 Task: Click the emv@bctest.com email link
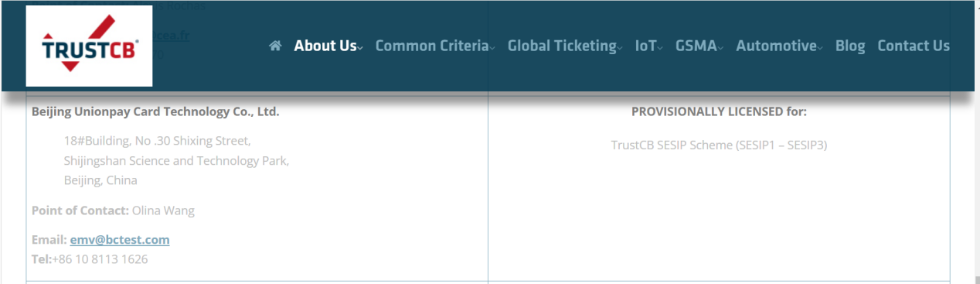point(120,240)
